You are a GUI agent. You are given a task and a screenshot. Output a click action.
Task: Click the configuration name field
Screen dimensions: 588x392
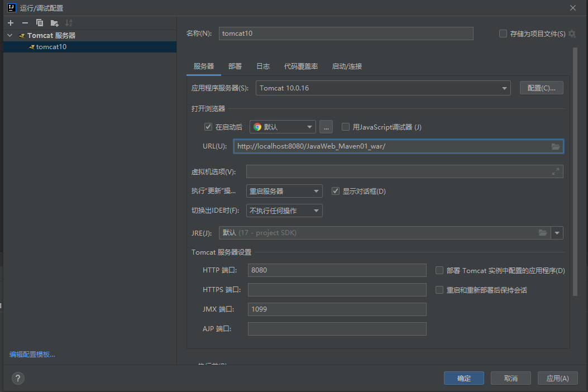click(x=346, y=34)
